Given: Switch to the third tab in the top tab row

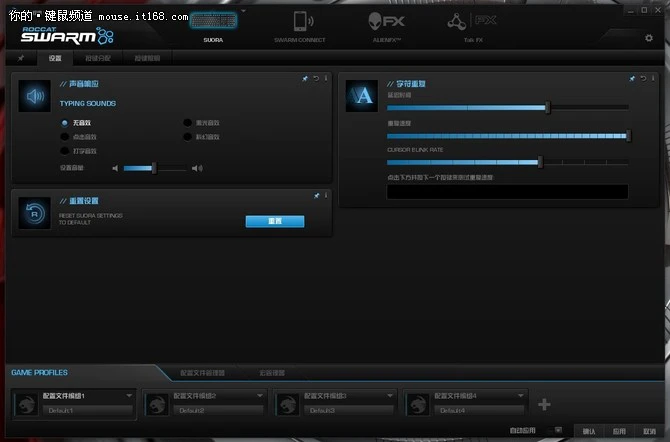Looking at the screenshot, I should [146, 58].
